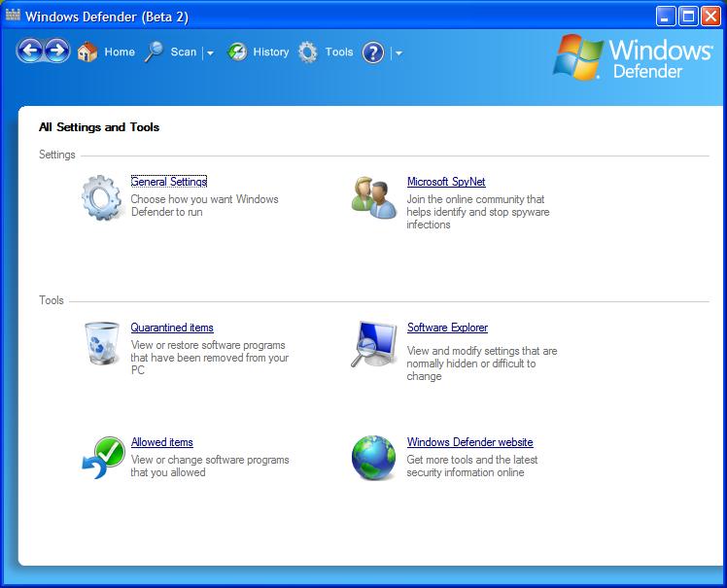This screenshot has height=588, width=727.
Task: Go to Home in the toolbar
Action: [120, 52]
